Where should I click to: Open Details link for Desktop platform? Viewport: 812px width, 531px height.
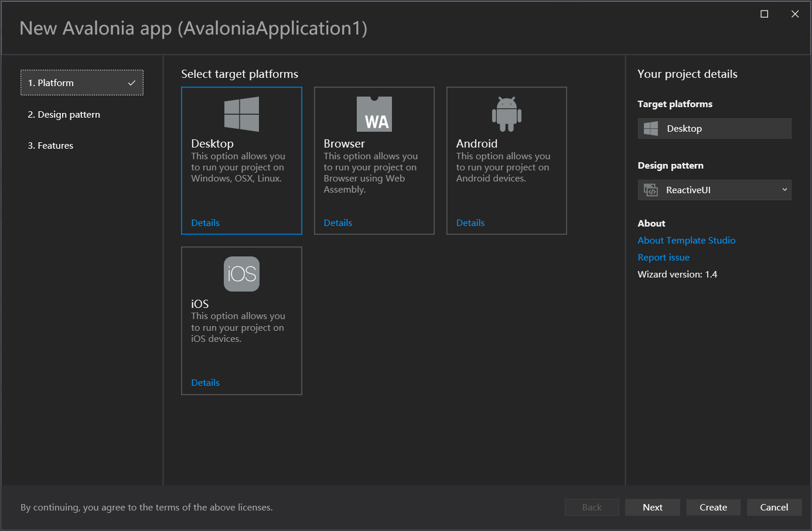tap(205, 223)
